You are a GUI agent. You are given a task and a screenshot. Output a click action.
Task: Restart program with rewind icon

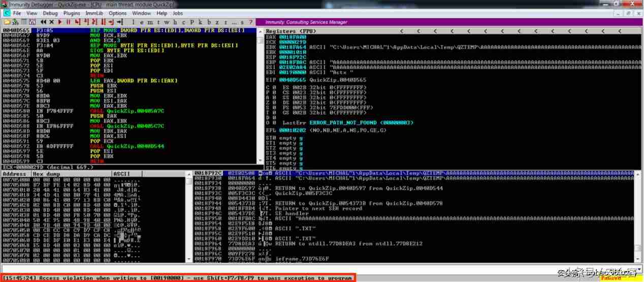[x=43, y=22]
